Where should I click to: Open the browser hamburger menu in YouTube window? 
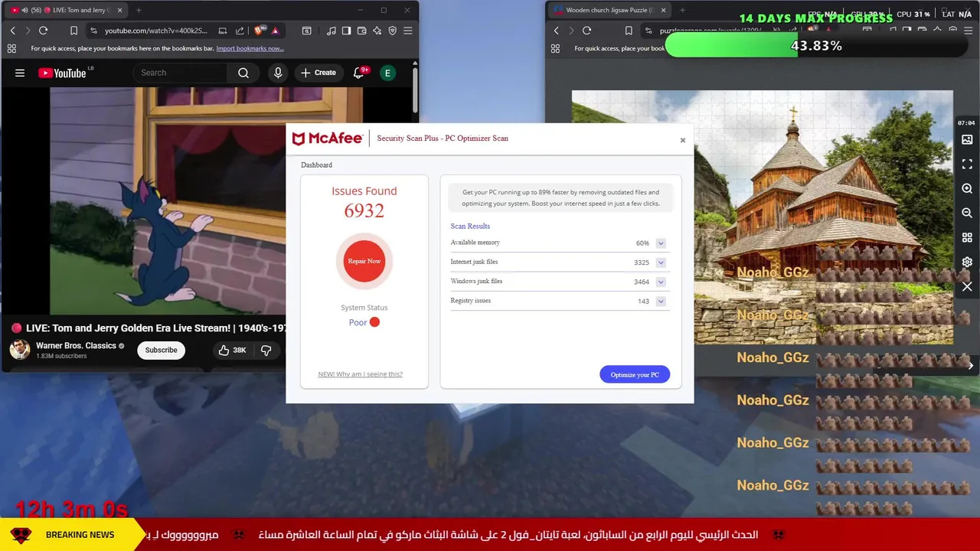pyautogui.click(x=407, y=31)
